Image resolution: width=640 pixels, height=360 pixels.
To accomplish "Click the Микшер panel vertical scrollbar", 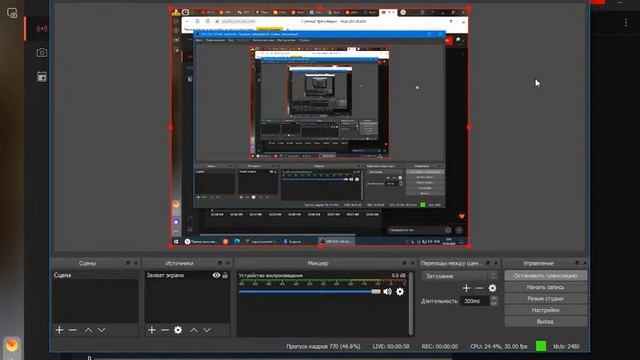I will point(411,303).
